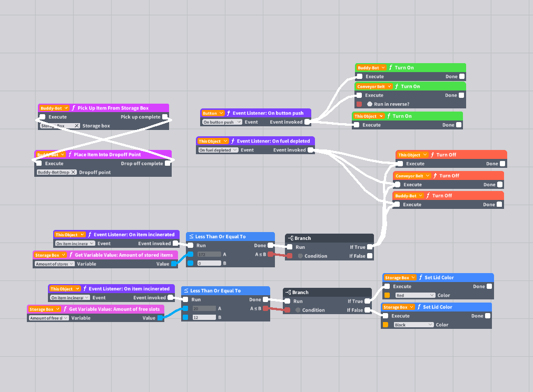Open the Conveyor Belt object selector on Turn Off node
The height and width of the screenshot is (392, 533).
click(x=412, y=176)
